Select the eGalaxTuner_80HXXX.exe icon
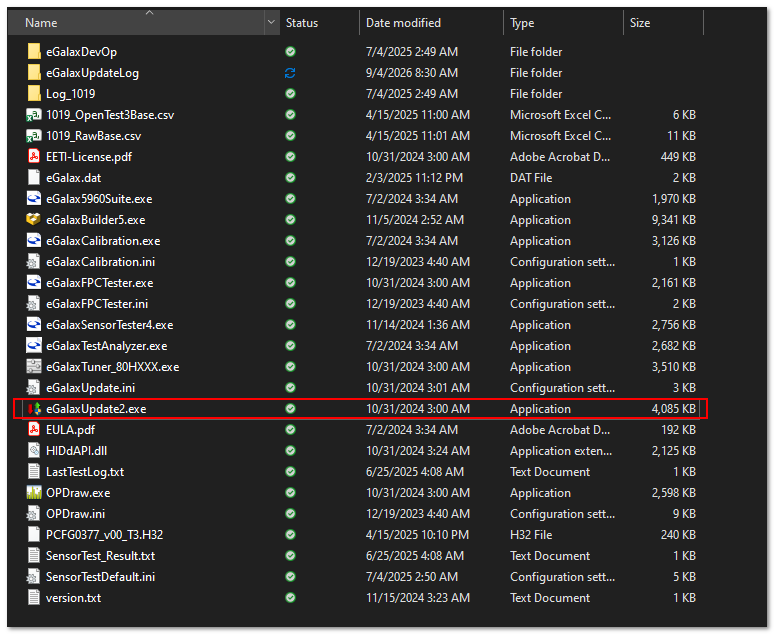 [x=34, y=366]
